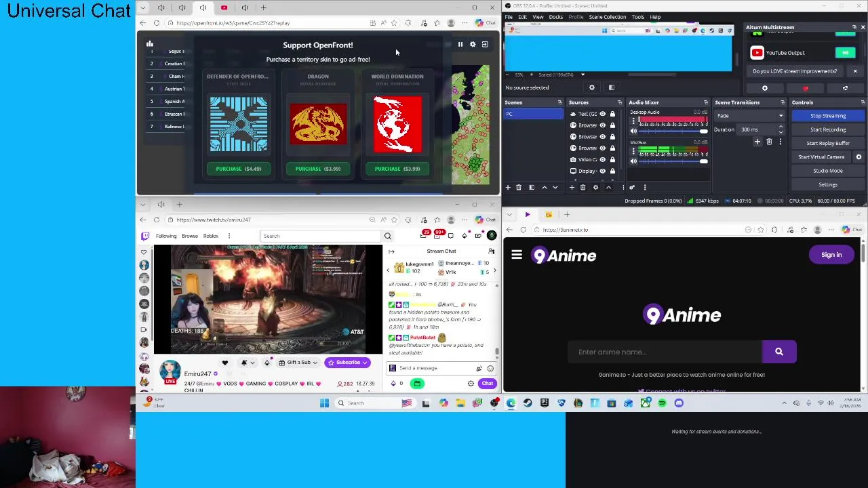Unlock the Video Capture source in OBS

[612, 159]
